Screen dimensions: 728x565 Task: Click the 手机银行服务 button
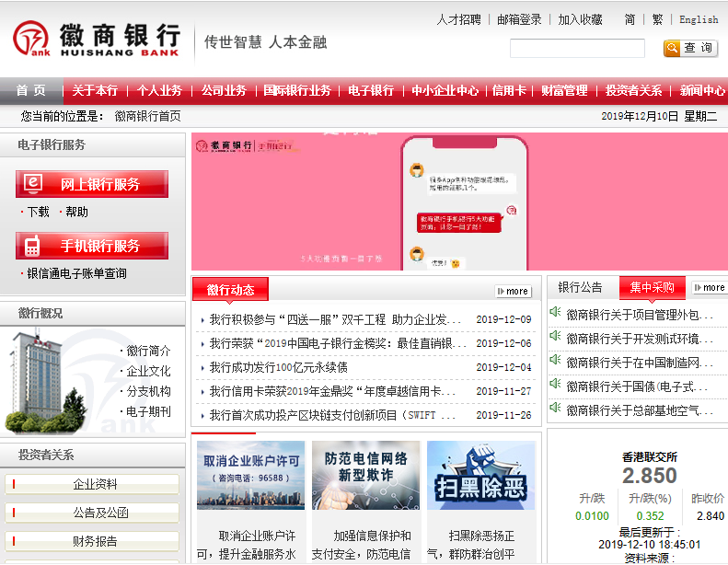tap(92, 246)
